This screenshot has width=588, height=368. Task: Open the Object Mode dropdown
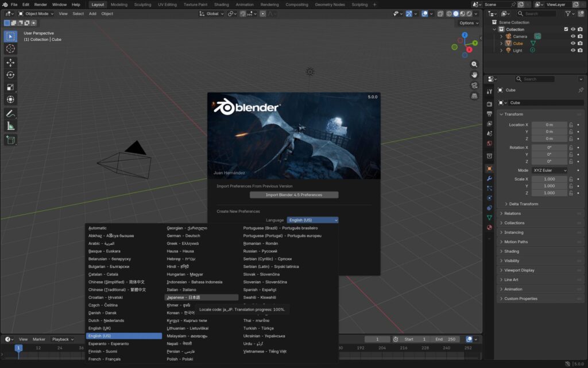coord(36,14)
